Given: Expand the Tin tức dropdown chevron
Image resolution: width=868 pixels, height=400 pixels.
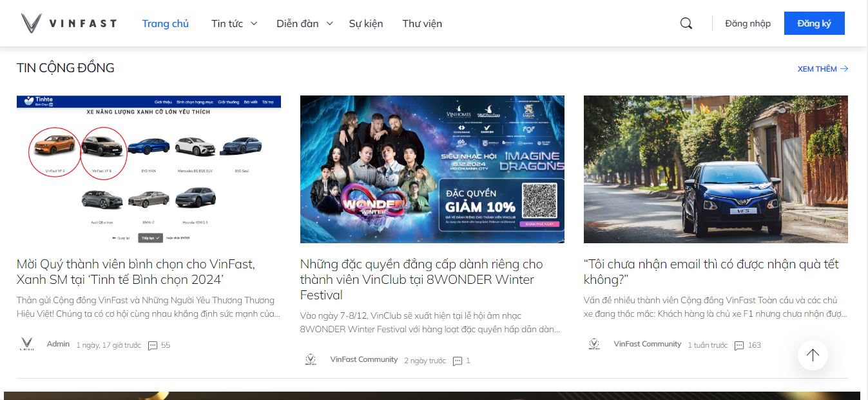Looking at the screenshot, I should tap(254, 23).
